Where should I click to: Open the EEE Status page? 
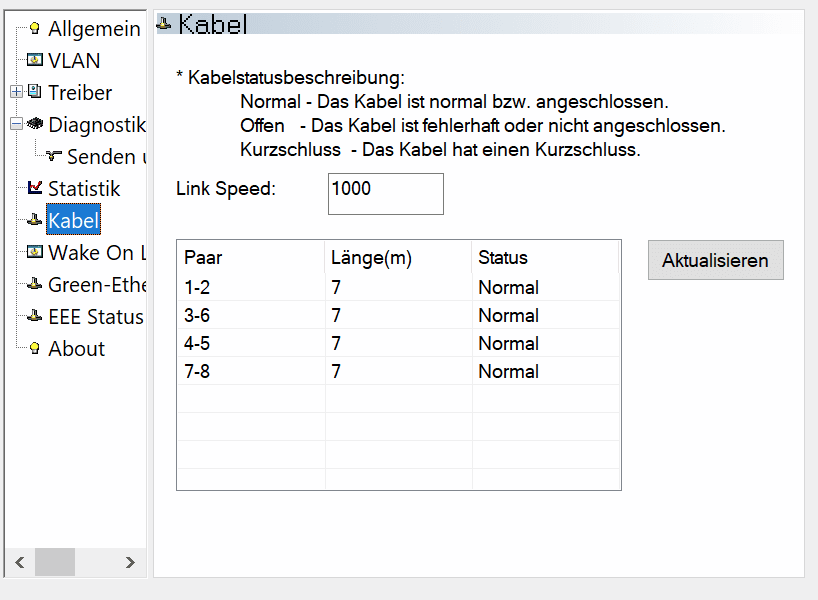[x=95, y=317]
